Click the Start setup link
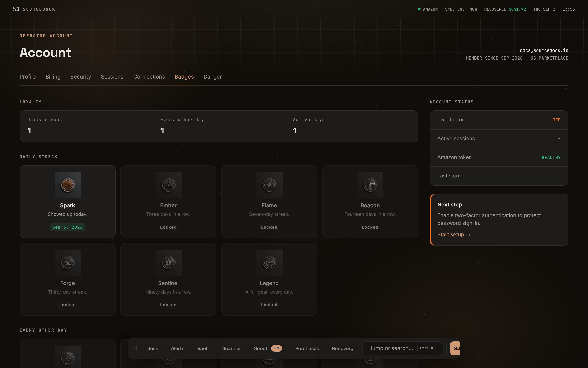The width and height of the screenshot is (588, 368). pyautogui.click(x=454, y=235)
